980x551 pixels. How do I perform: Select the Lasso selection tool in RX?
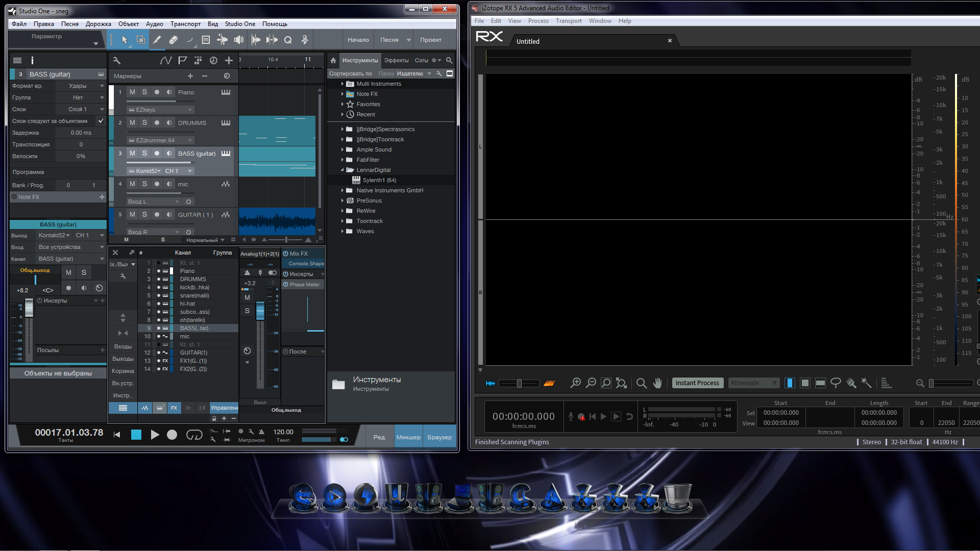[x=836, y=383]
